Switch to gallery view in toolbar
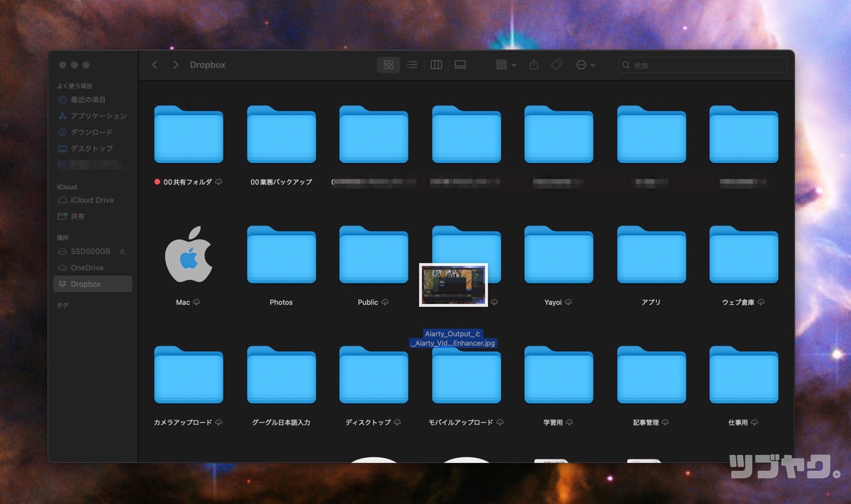The width and height of the screenshot is (851, 504). pyautogui.click(x=460, y=65)
